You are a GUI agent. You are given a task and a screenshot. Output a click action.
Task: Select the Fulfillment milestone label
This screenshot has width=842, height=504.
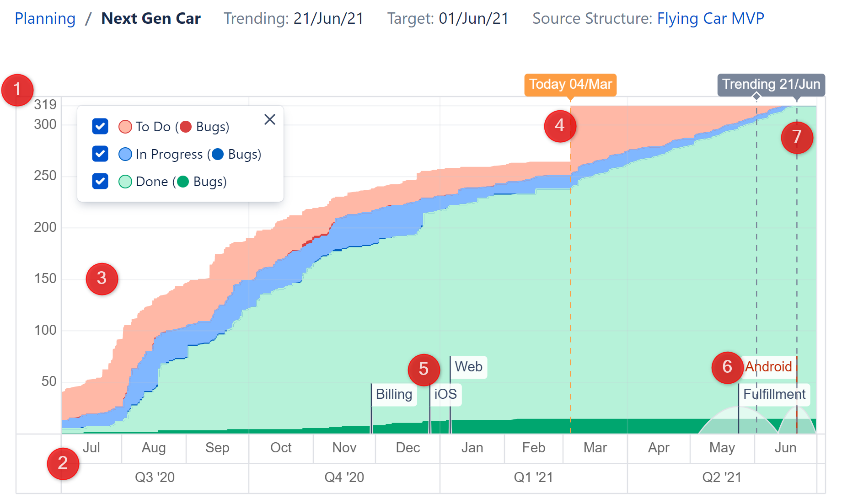pos(774,394)
